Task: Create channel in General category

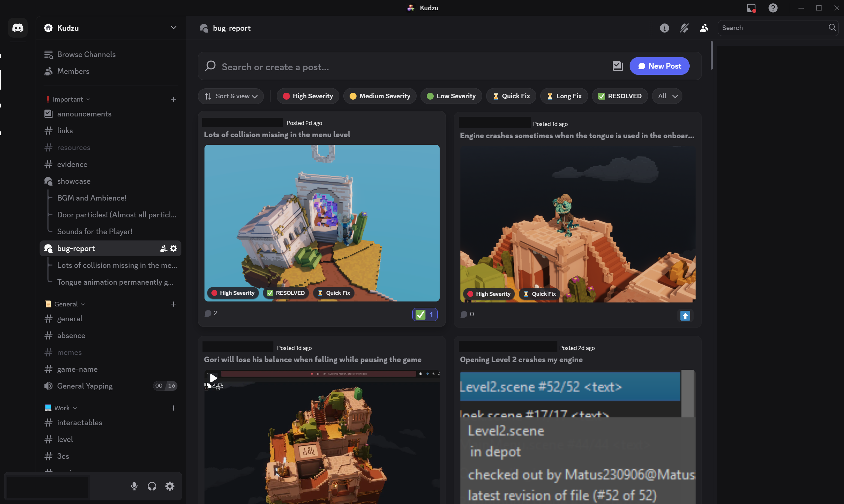Action: click(x=173, y=304)
